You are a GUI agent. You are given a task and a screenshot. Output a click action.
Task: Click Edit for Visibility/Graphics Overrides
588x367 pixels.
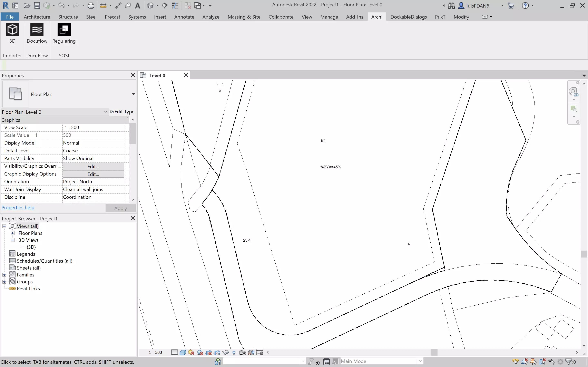pyautogui.click(x=93, y=167)
